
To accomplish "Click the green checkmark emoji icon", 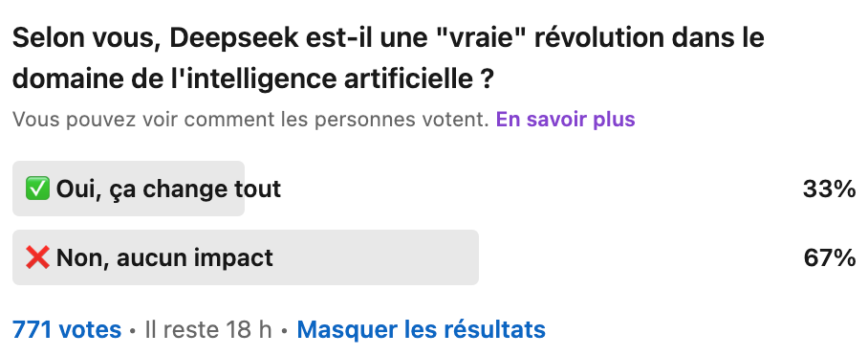I will pyautogui.click(x=37, y=189).
